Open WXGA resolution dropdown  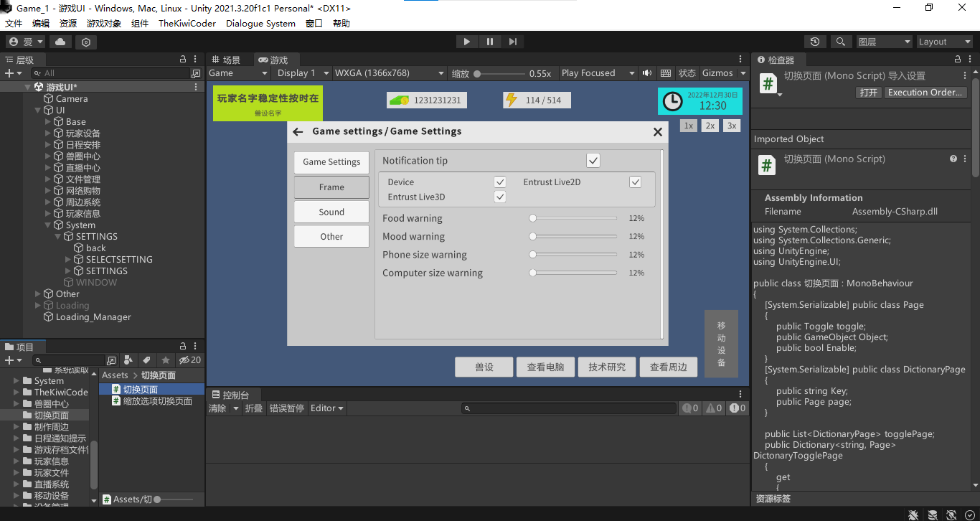pyautogui.click(x=390, y=73)
